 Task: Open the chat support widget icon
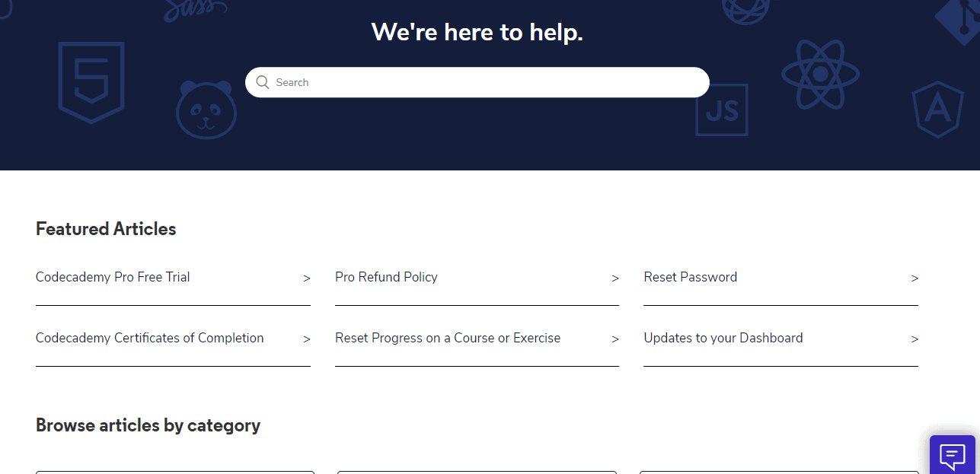click(x=952, y=457)
